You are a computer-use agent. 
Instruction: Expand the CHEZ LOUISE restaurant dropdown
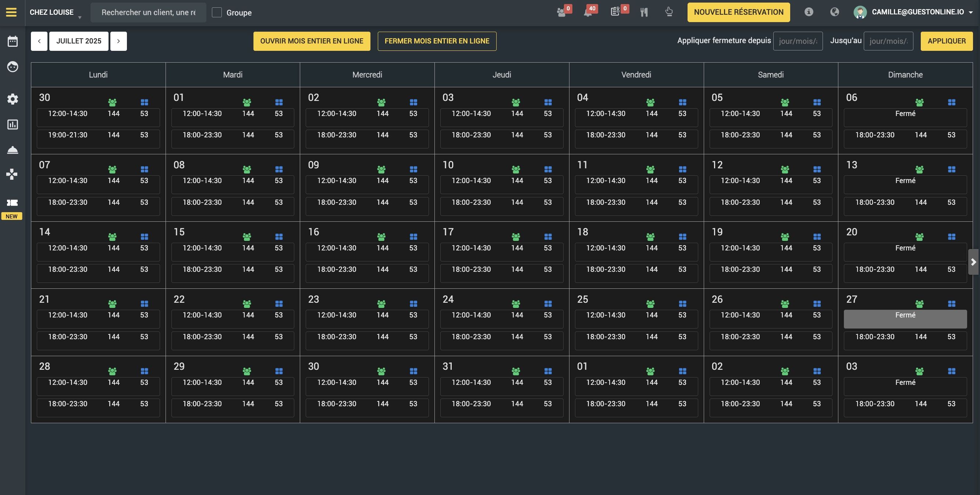click(x=56, y=13)
